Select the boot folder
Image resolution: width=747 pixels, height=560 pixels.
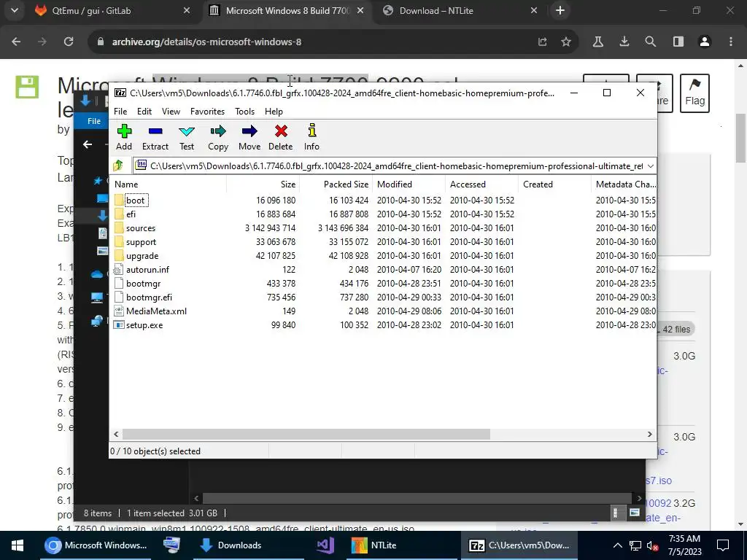click(x=135, y=201)
